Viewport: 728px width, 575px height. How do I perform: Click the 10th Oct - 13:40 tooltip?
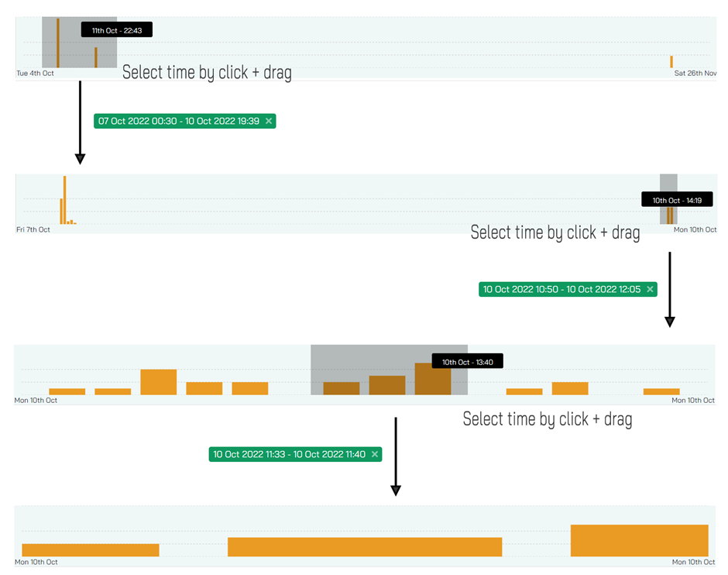[x=468, y=361]
